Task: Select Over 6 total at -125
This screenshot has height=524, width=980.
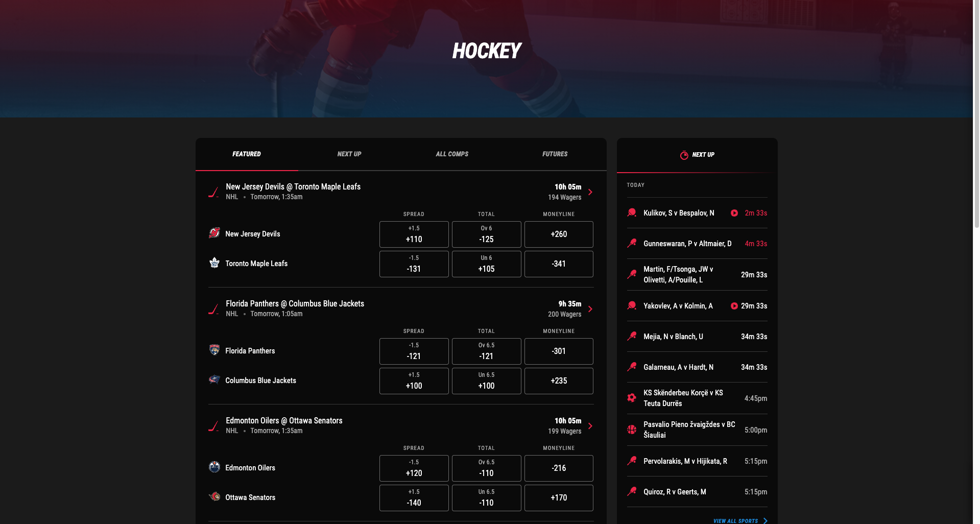Action: [x=487, y=234]
